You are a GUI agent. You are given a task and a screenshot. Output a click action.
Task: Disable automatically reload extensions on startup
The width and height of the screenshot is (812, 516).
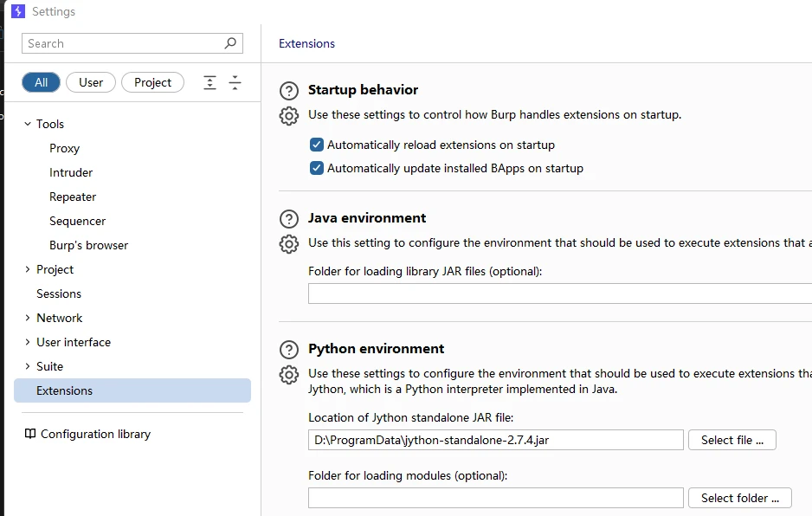(x=317, y=145)
